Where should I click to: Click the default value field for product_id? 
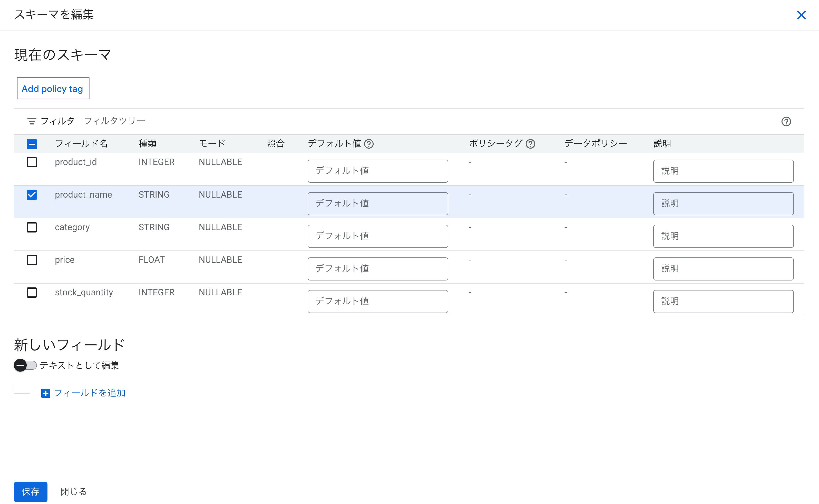(377, 171)
